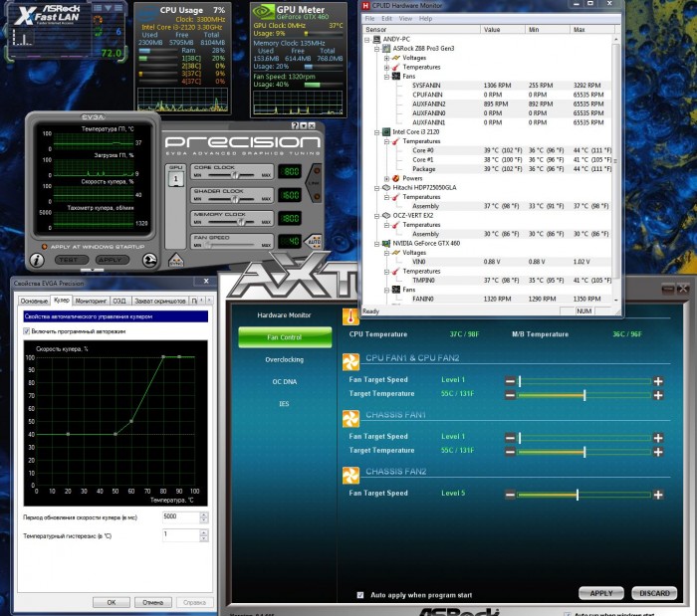Open the View menu in HWMonitor
Image resolution: width=697 pixels, height=616 pixels.
405,19
